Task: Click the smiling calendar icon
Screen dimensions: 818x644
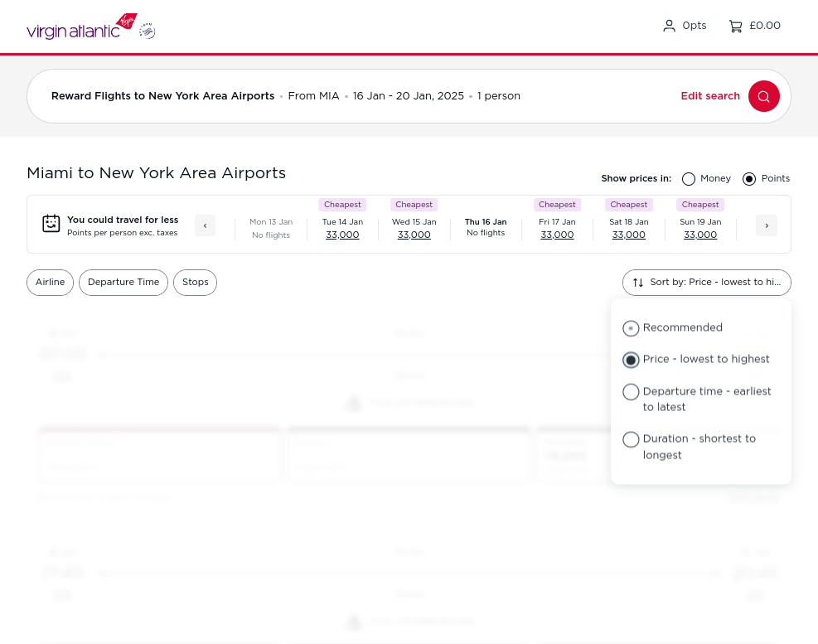Action: pos(51,223)
